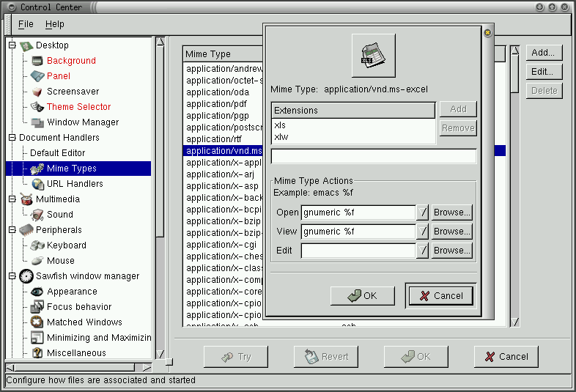
Task: Browse for the Open action program
Action: point(452,212)
